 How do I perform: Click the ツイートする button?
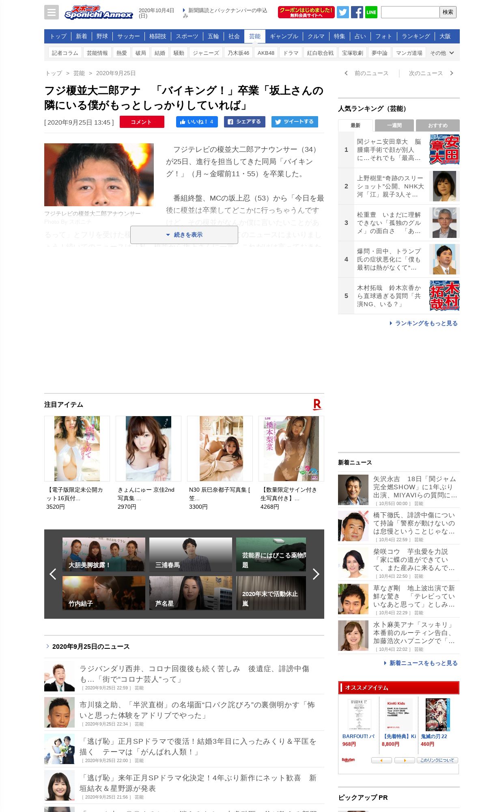[x=295, y=122]
